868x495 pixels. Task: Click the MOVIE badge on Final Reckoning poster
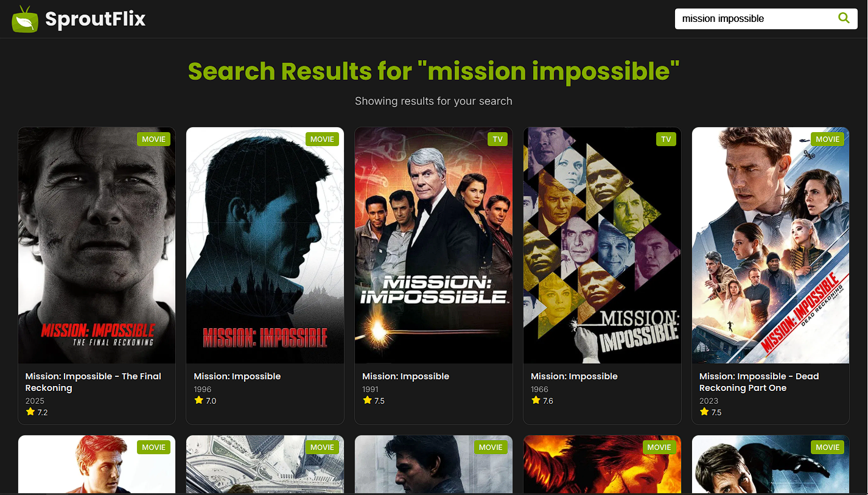153,139
